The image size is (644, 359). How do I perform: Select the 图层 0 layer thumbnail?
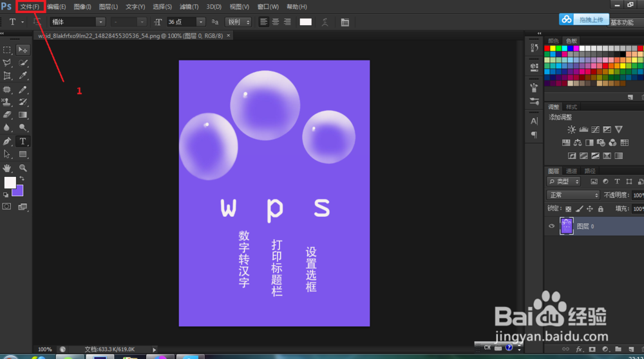pyautogui.click(x=566, y=226)
